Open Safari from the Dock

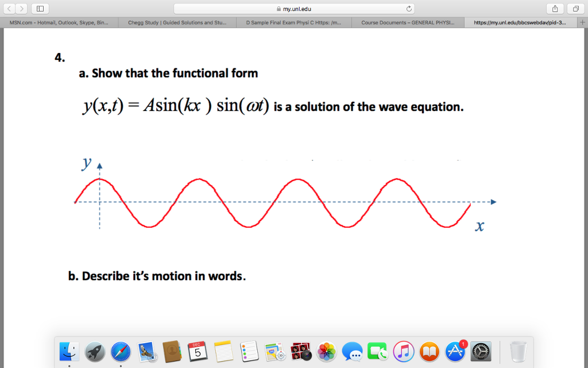(121, 351)
